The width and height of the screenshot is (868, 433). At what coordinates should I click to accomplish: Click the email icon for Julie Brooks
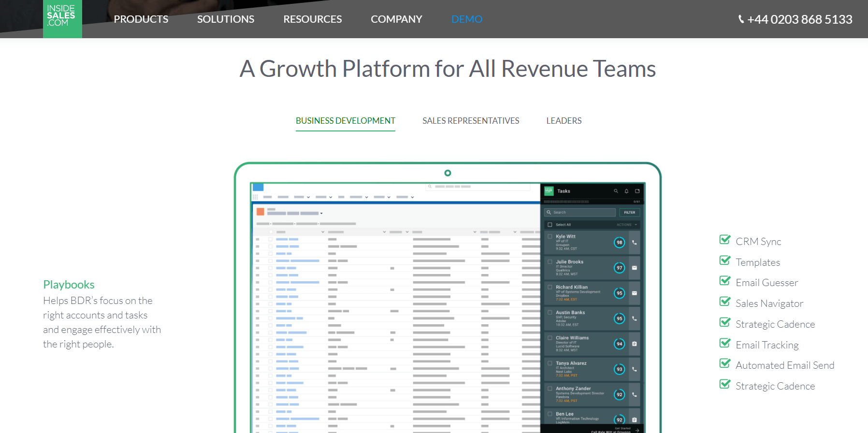click(635, 268)
